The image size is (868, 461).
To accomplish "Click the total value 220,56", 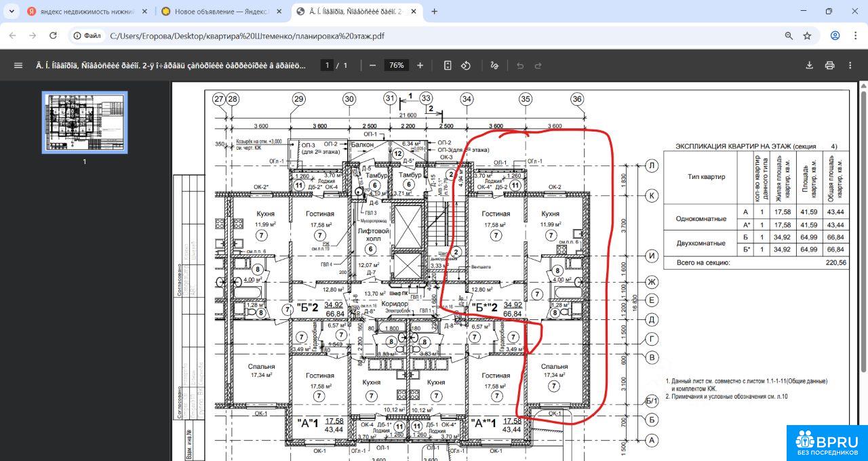I will (835, 262).
